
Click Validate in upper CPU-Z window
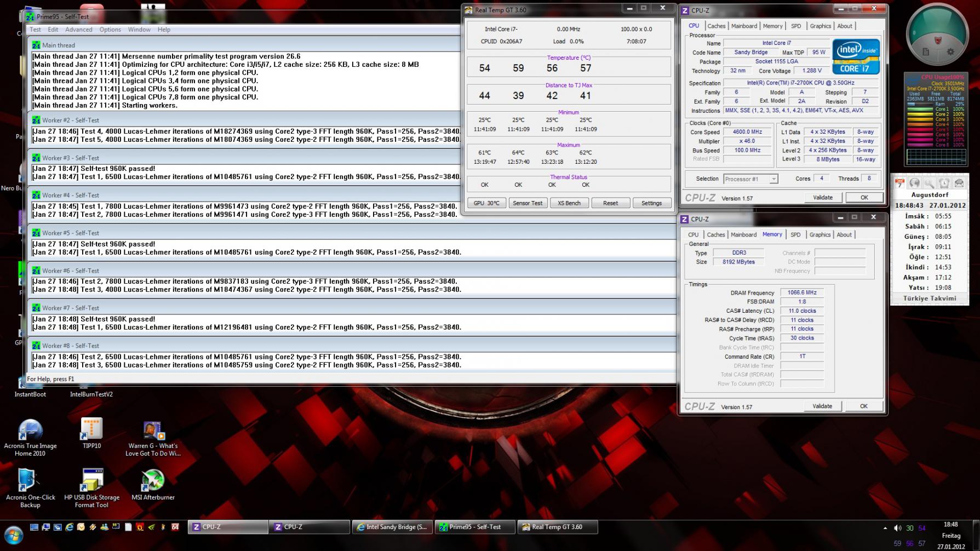(x=823, y=198)
